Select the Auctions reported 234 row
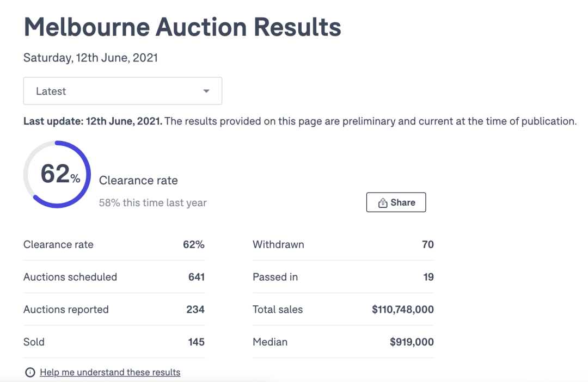The width and height of the screenshot is (588, 382). [x=114, y=310]
